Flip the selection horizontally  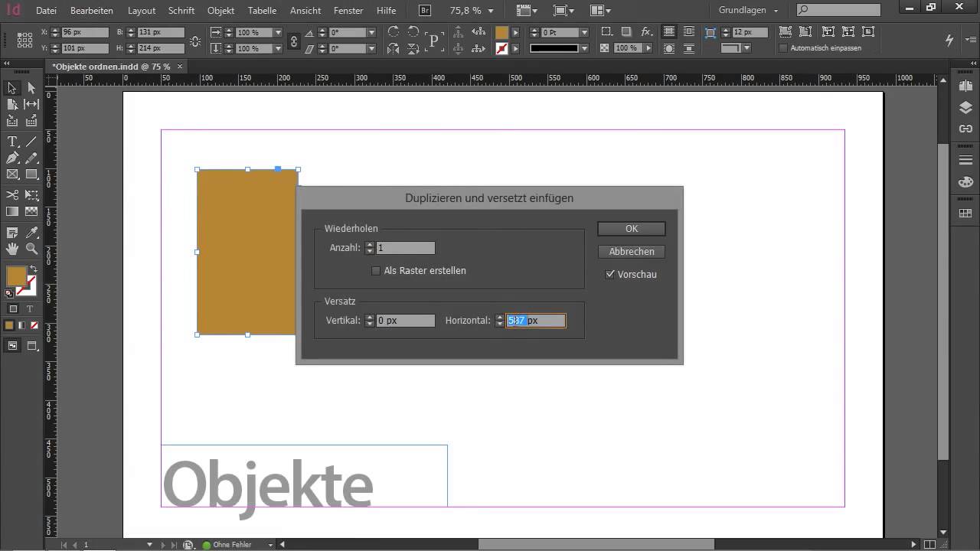[x=393, y=49]
